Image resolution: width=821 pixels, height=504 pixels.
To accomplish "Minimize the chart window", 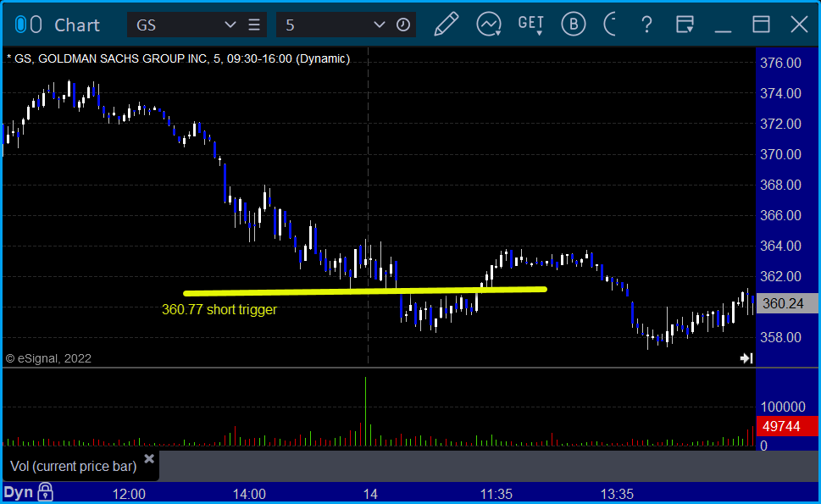I will pyautogui.click(x=723, y=30).
